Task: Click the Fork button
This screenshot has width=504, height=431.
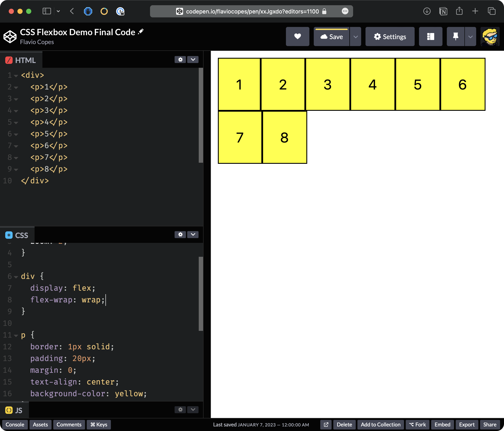Action: coord(417,424)
